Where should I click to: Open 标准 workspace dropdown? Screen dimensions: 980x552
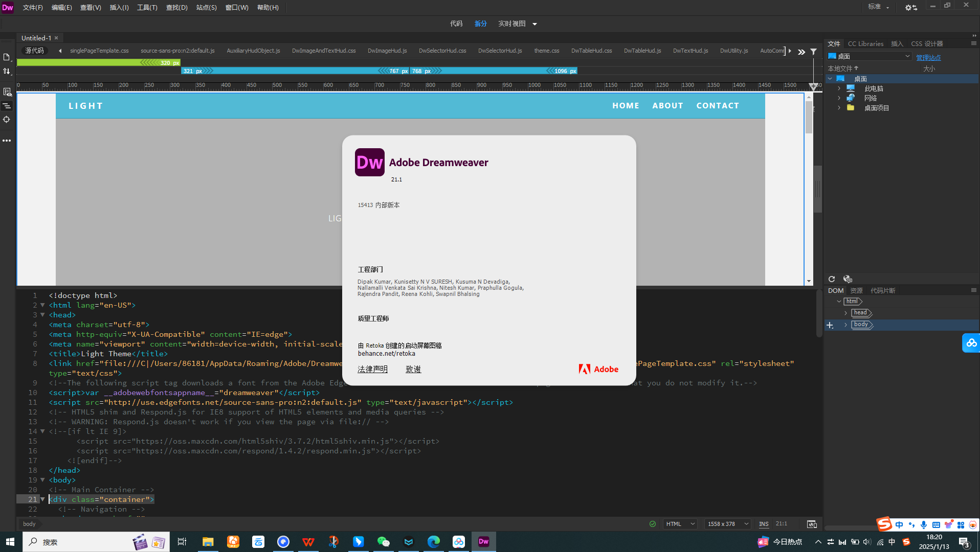[879, 7]
